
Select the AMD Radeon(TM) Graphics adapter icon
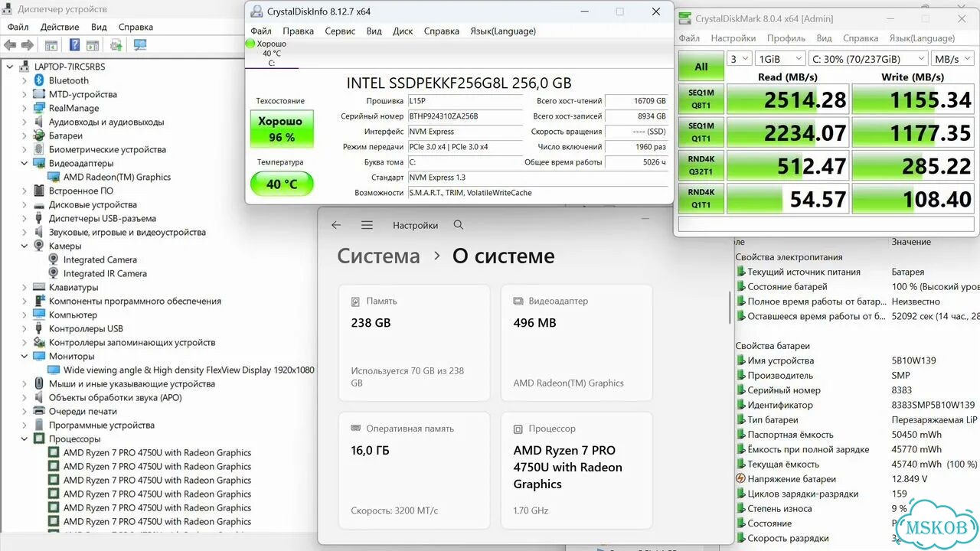54,177
